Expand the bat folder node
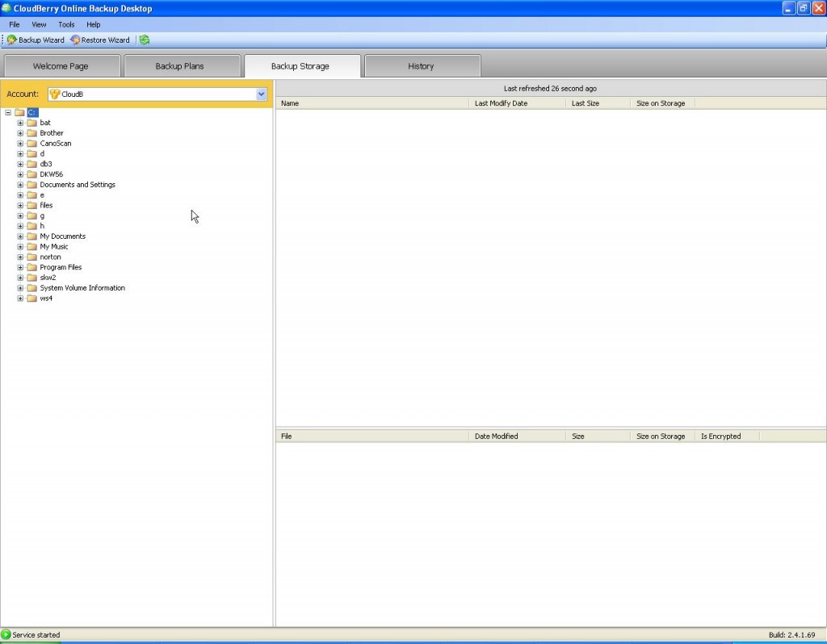This screenshot has width=827, height=644. point(20,123)
